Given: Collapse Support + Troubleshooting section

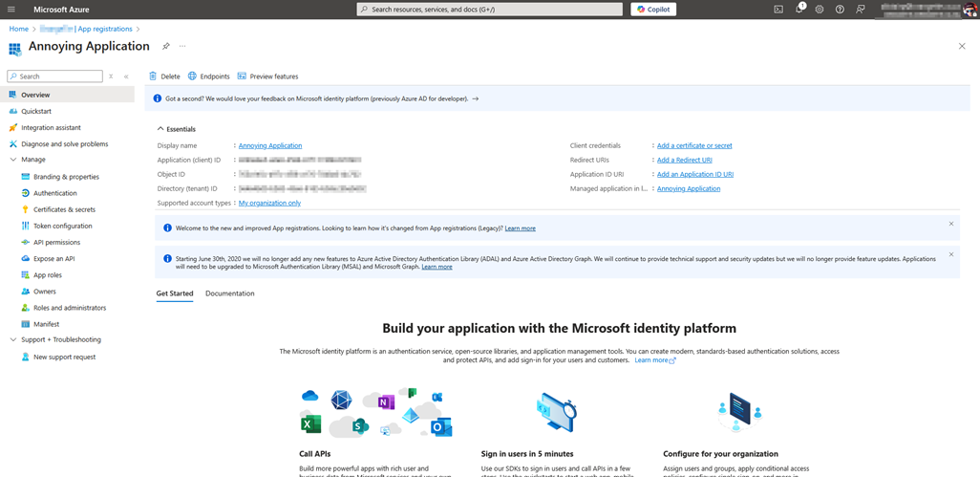Looking at the screenshot, I should point(13,339).
